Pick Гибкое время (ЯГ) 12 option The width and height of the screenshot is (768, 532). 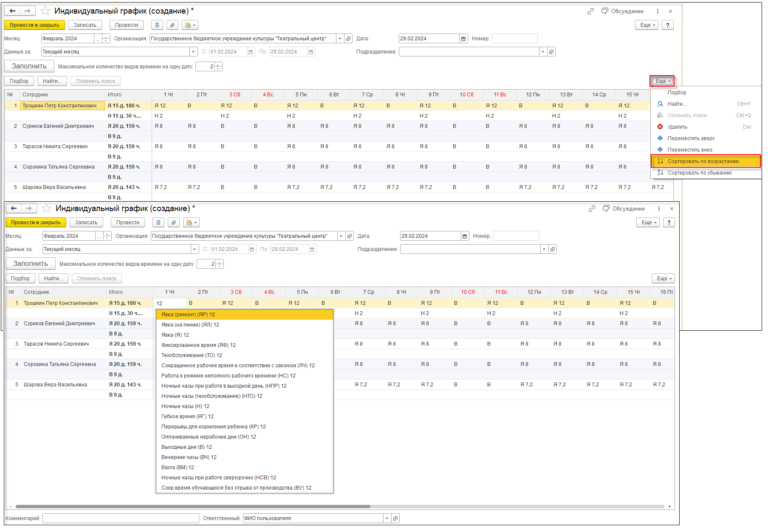(x=245, y=417)
